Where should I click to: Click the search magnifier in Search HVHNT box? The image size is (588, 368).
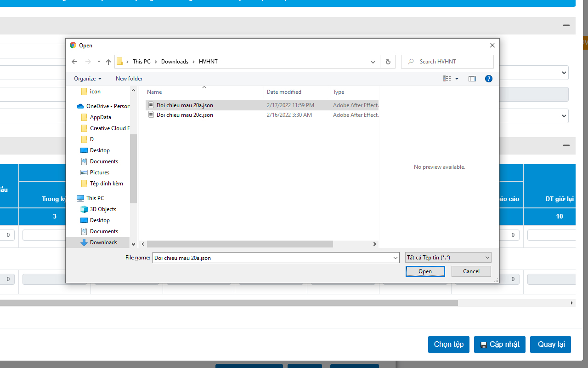coord(410,61)
